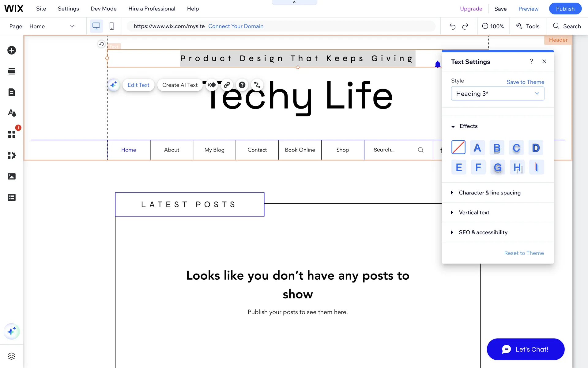Open the Settings menu
Image resolution: width=588 pixels, height=368 pixels.
point(68,9)
